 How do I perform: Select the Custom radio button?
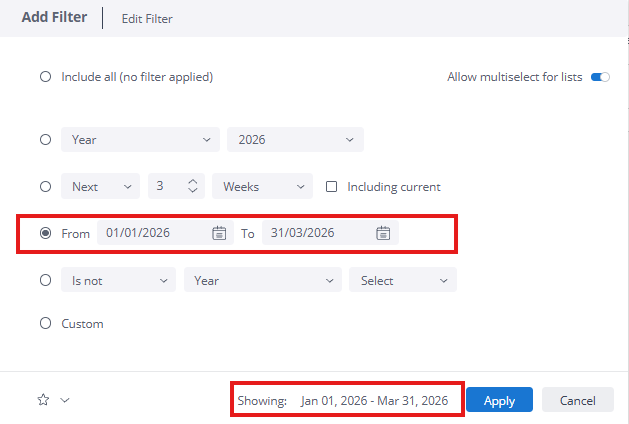tap(45, 323)
